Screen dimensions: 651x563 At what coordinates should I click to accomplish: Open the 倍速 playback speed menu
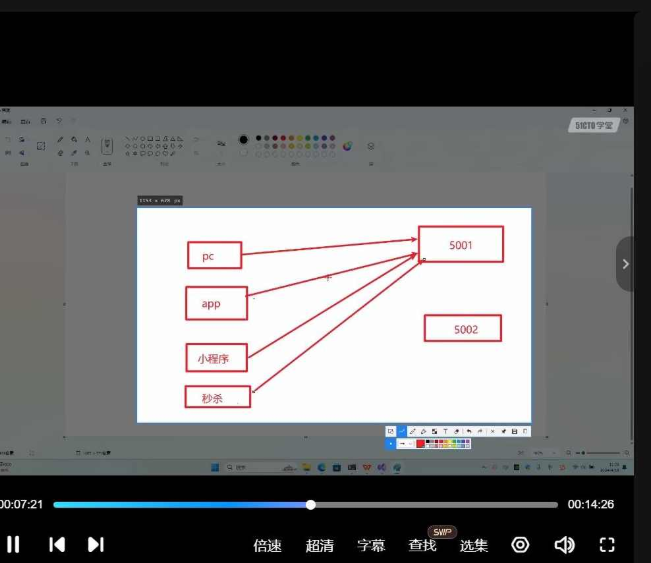coord(267,545)
